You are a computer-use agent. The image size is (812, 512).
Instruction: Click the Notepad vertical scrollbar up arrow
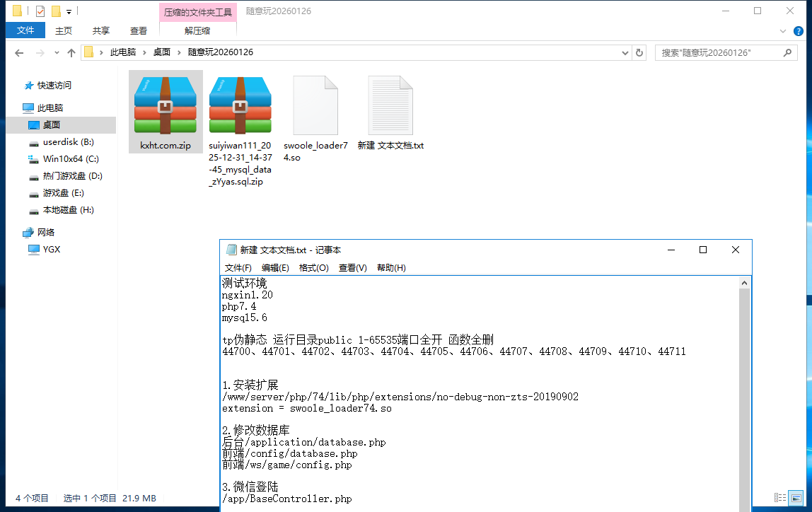(744, 282)
